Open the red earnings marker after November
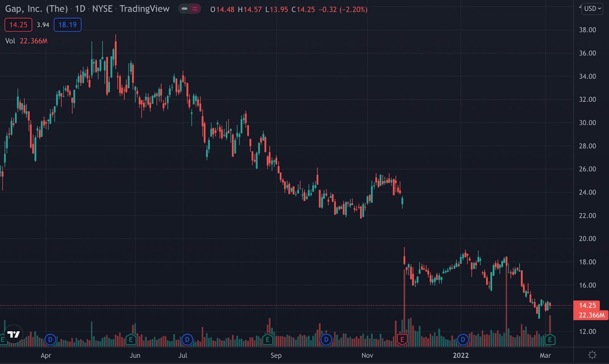Image resolution: width=609 pixels, height=364 pixels. [x=402, y=339]
